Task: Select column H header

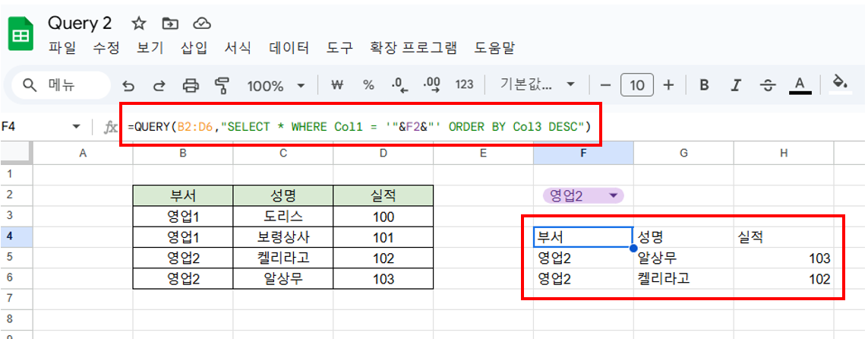Action: point(784,154)
